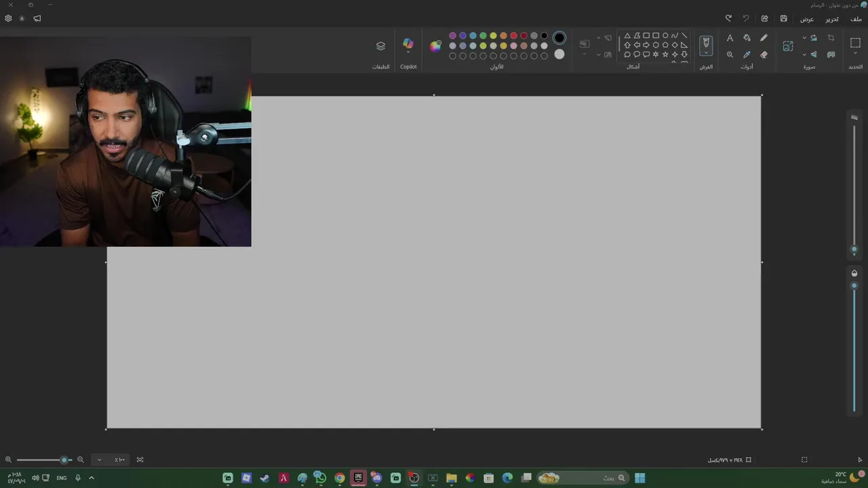Open the ملف (File) menu

point(856,19)
